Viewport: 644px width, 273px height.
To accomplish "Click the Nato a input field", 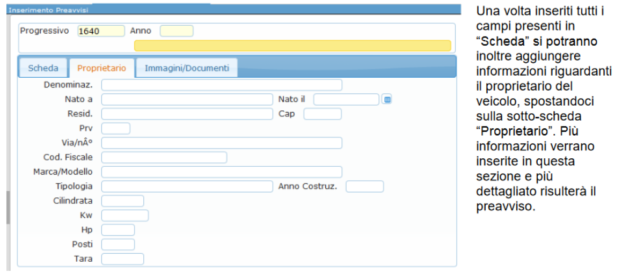I will point(187,99).
